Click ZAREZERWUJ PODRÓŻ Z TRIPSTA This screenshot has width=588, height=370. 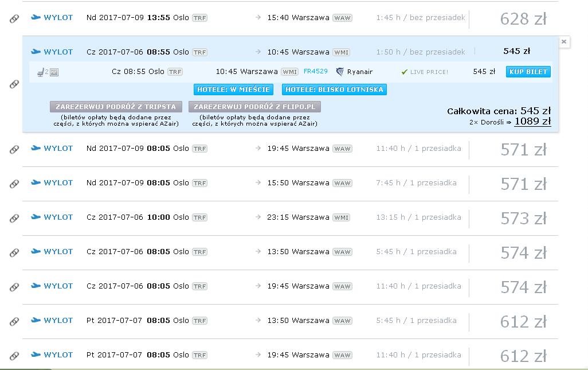pyautogui.click(x=116, y=107)
